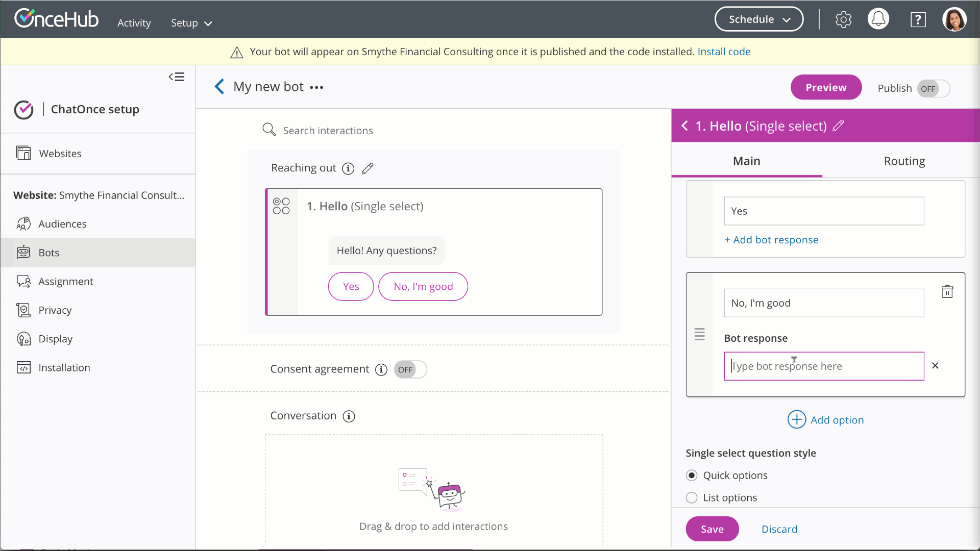The width and height of the screenshot is (980, 551).
Task: Click the Add option plus icon
Action: (796, 420)
